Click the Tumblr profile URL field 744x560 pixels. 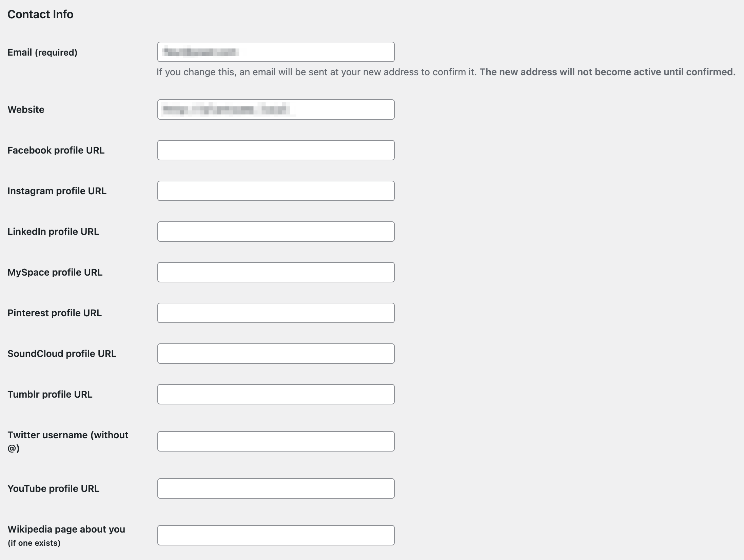[276, 394]
